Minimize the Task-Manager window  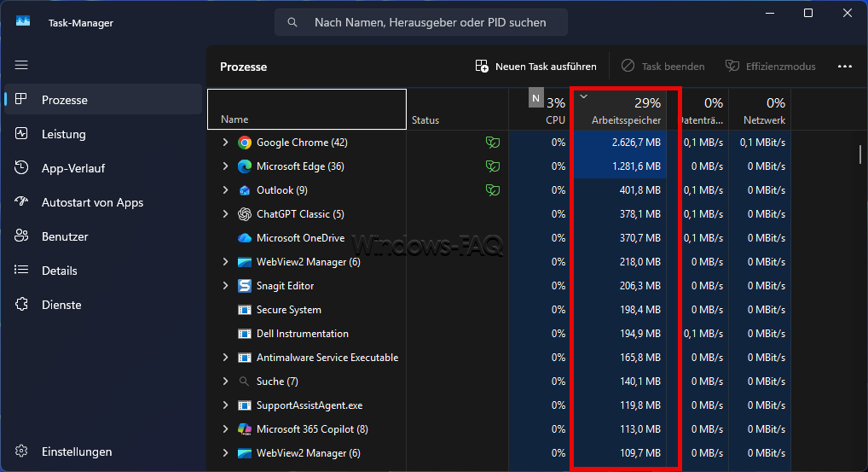point(769,13)
